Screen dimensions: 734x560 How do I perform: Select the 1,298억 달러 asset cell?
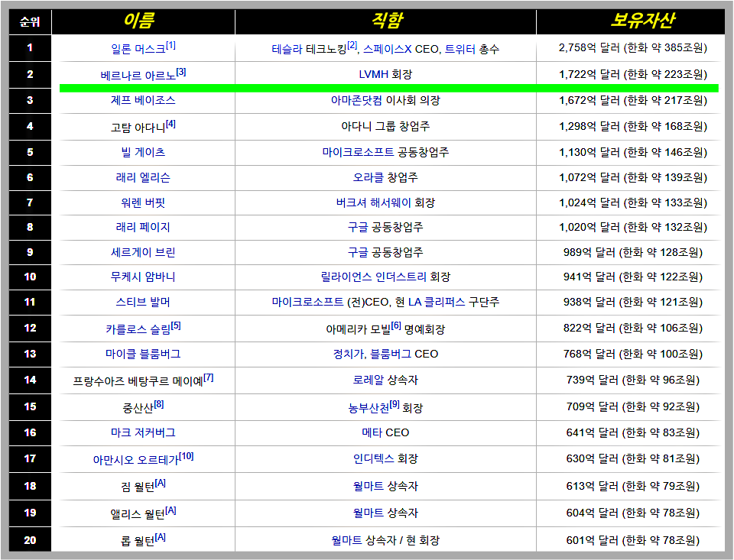[x=633, y=126]
